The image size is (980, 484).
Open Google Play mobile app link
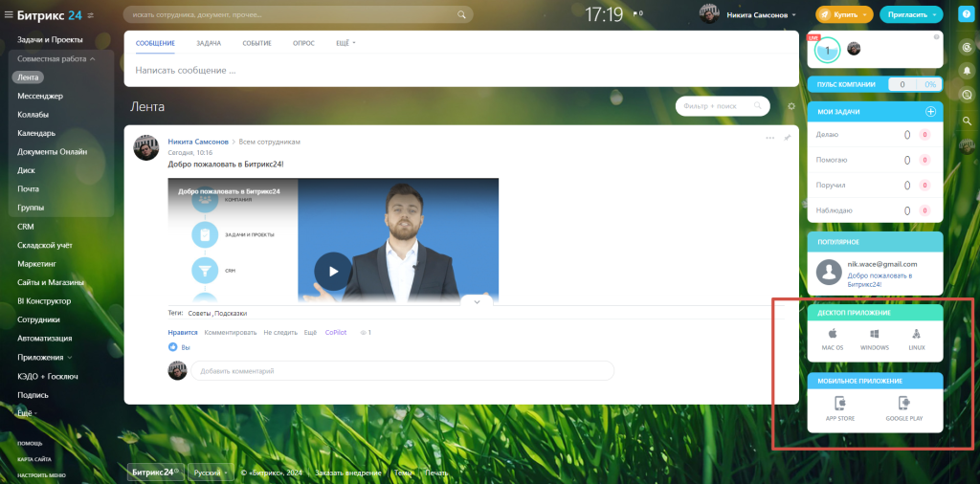pos(902,408)
